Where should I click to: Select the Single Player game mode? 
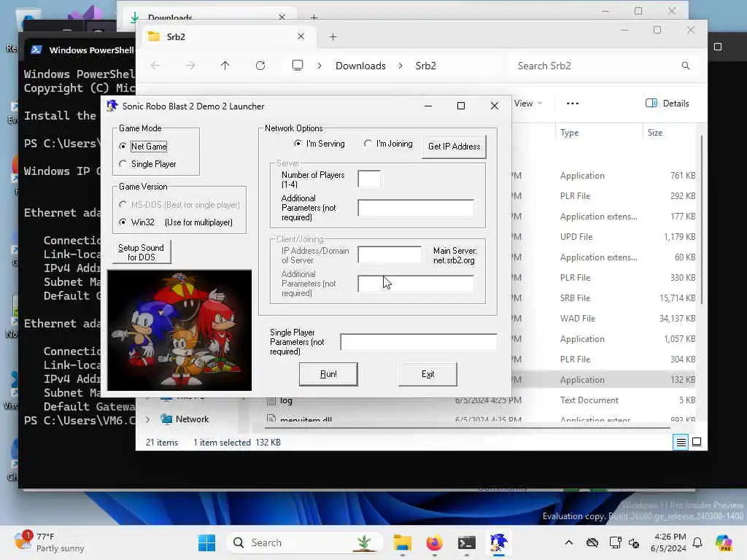point(123,164)
